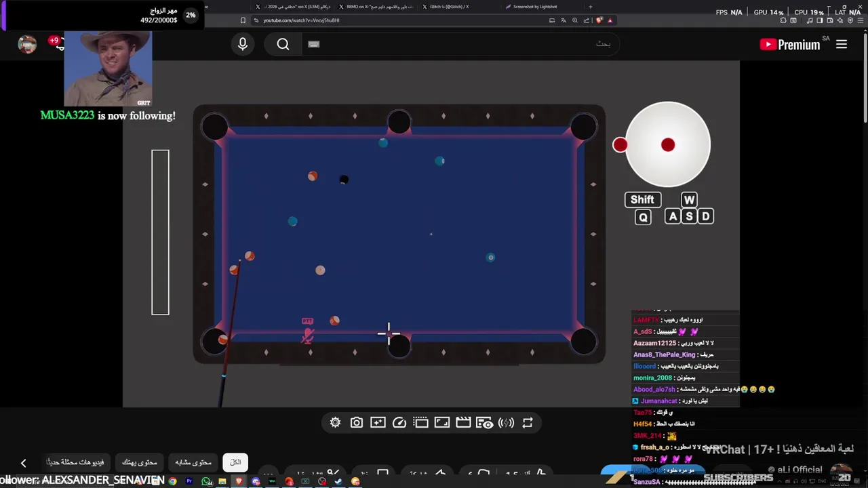The height and width of the screenshot is (488, 868).
Task: Switch to the Glitch X browser tab
Action: [x=449, y=7]
